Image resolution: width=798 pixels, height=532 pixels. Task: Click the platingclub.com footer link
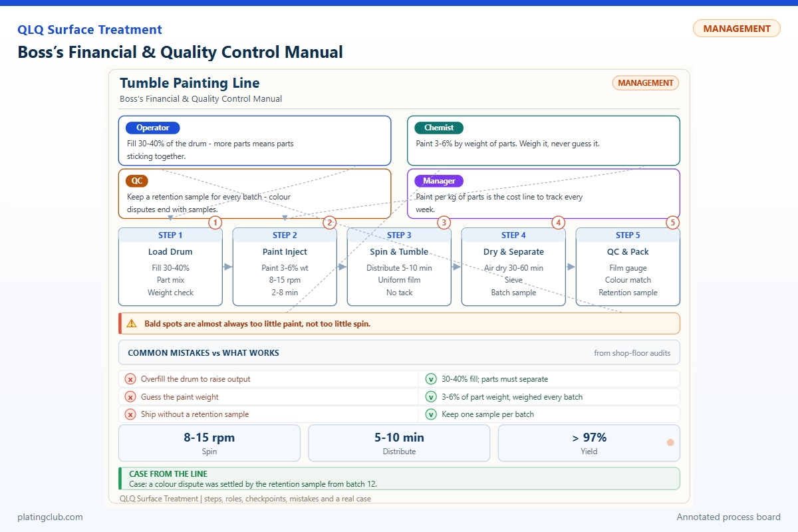click(x=51, y=517)
